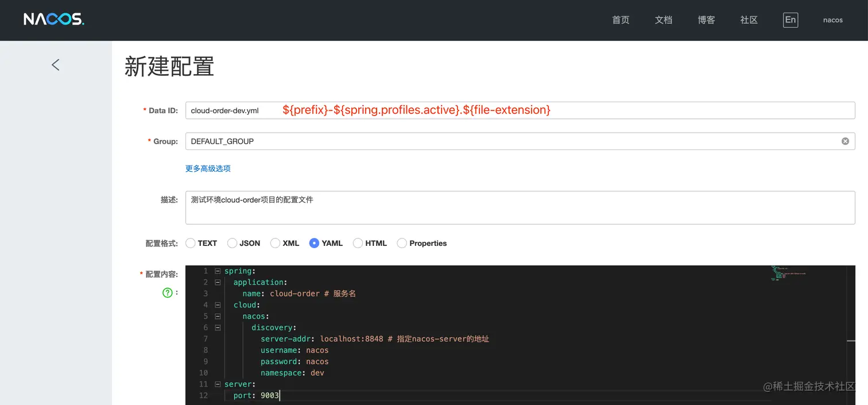Viewport: 868px width, 405px height.
Task: Open the 首页 nav item
Action: tap(621, 20)
